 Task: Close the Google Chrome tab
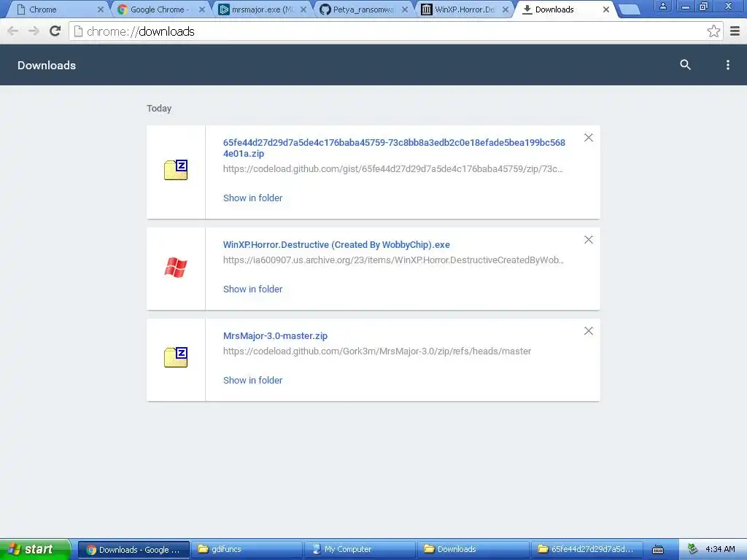(x=202, y=9)
